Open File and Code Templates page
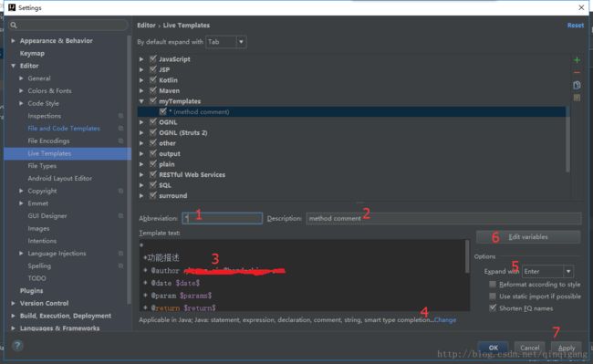 point(64,128)
